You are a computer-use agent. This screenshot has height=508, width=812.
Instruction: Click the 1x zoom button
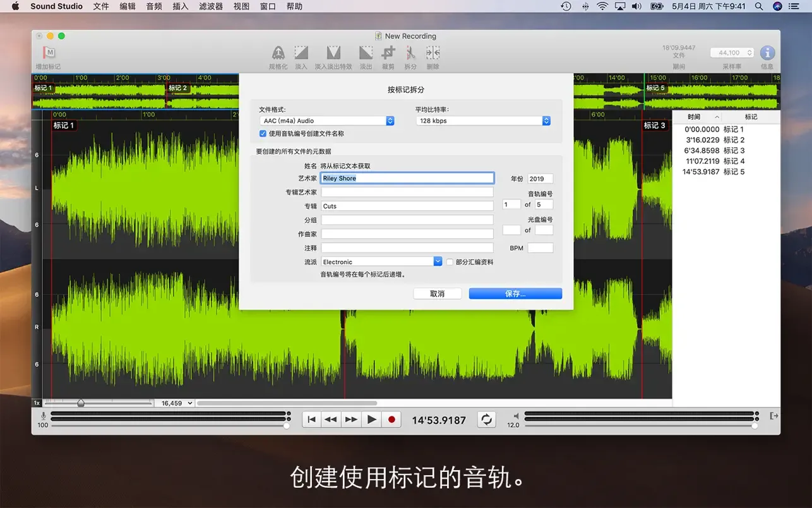(37, 403)
